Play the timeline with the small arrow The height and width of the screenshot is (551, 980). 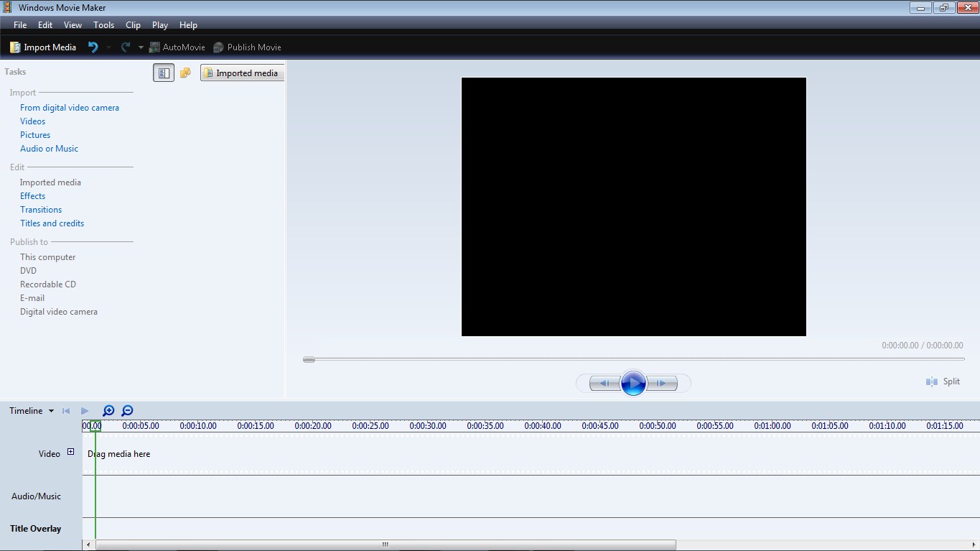tap(85, 411)
